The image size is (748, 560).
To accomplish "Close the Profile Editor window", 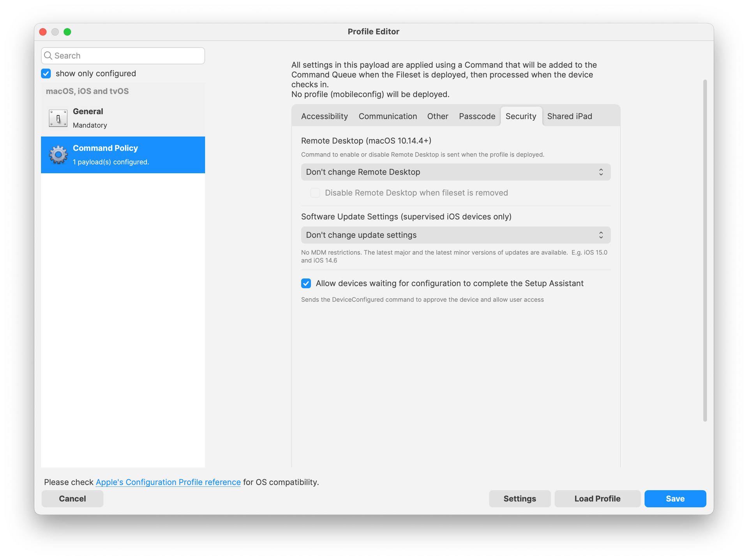I will [43, 32].
